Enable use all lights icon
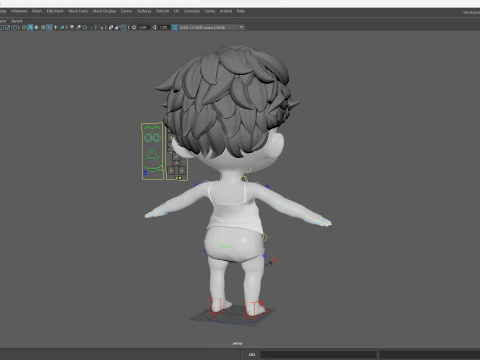The width and height of the screenshot is (480, 360). pyautogui.click(x=56, y=27)
